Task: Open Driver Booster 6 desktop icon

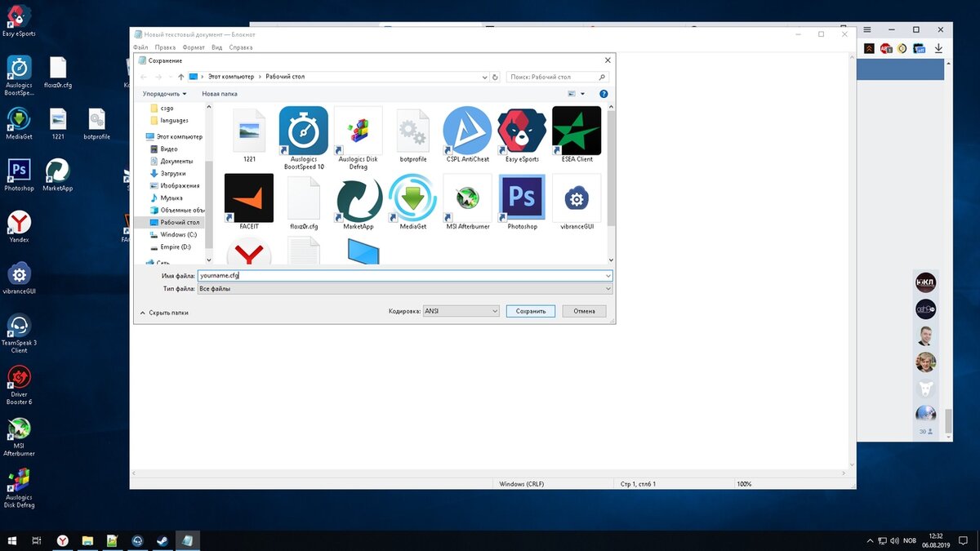Action: 19,385
